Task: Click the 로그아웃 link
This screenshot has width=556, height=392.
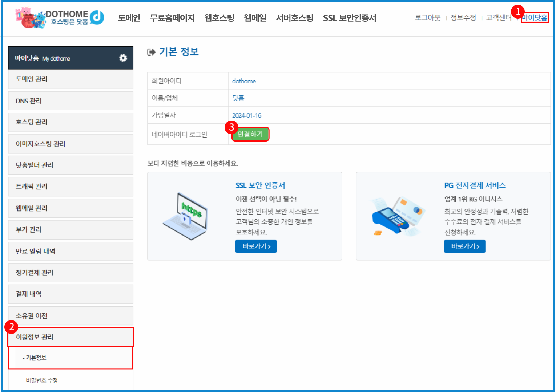Action: tap(427, 17)
